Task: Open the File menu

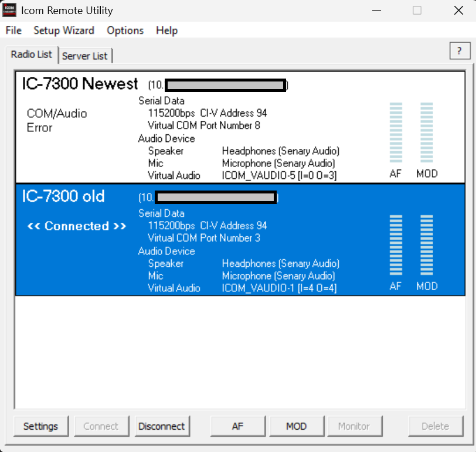Action: 13,30
